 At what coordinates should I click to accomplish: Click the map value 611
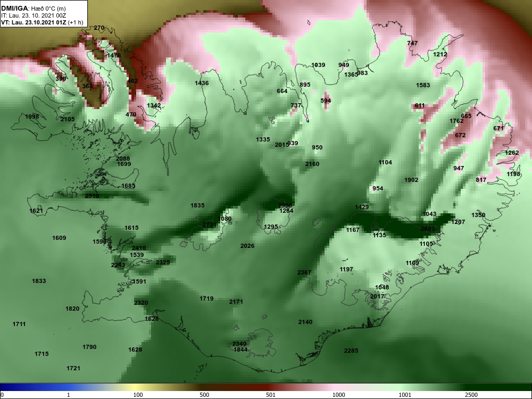[x=420, y=105]
